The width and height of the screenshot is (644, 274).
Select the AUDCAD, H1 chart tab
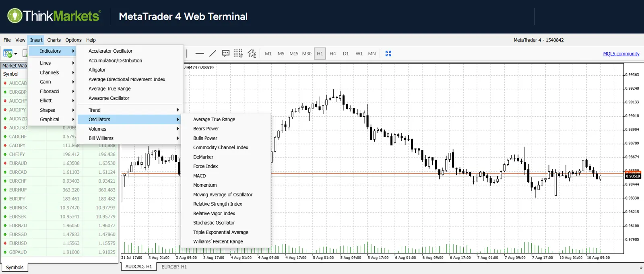click(x=138, y=267)
